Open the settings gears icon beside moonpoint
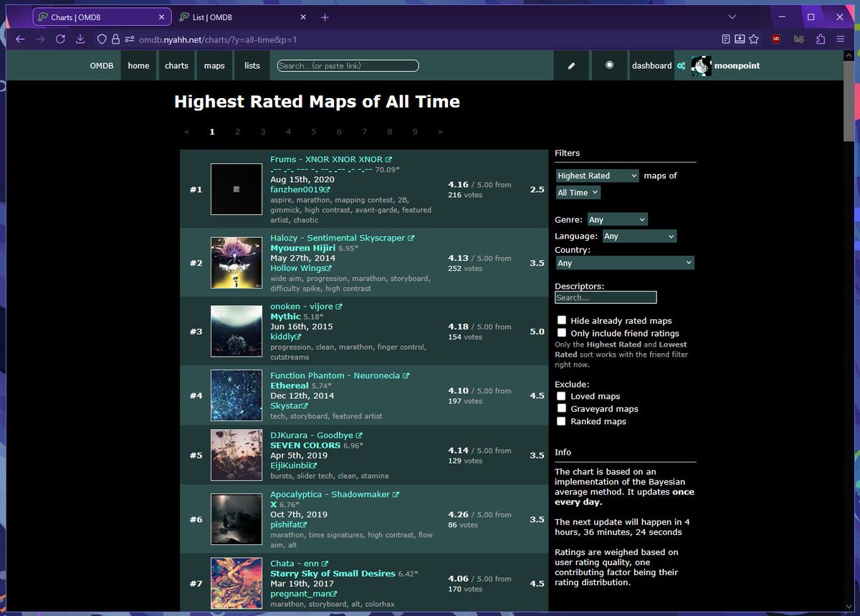Image resolution: width=860 pixels, height=616 pixels. tap(681, 66)
